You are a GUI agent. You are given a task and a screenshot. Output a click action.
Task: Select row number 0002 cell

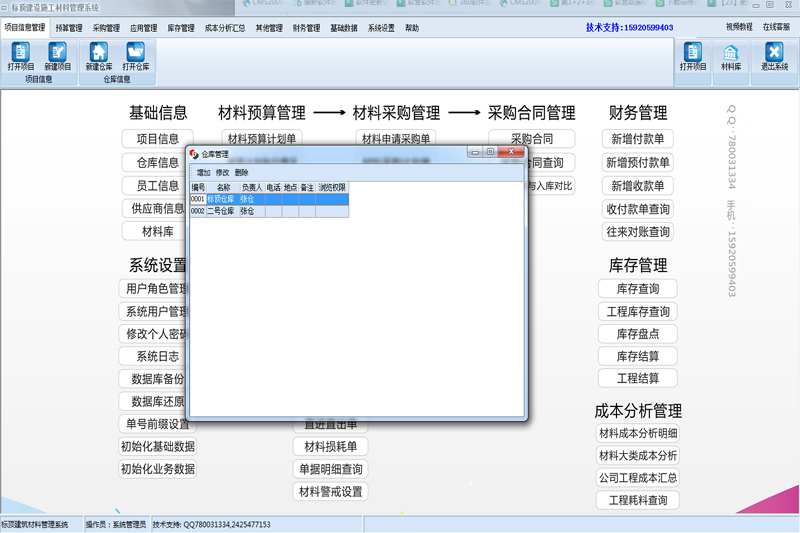point(197,211)
